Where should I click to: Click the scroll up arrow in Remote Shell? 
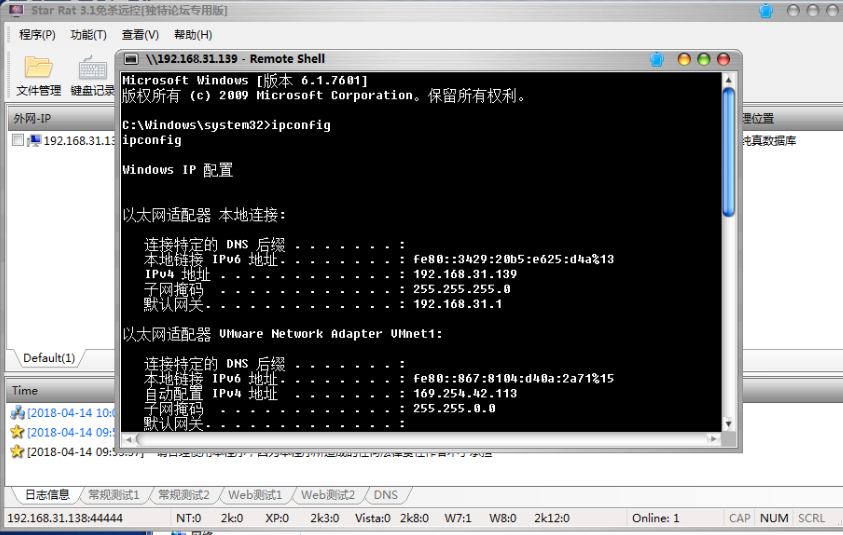pos(728,80)
